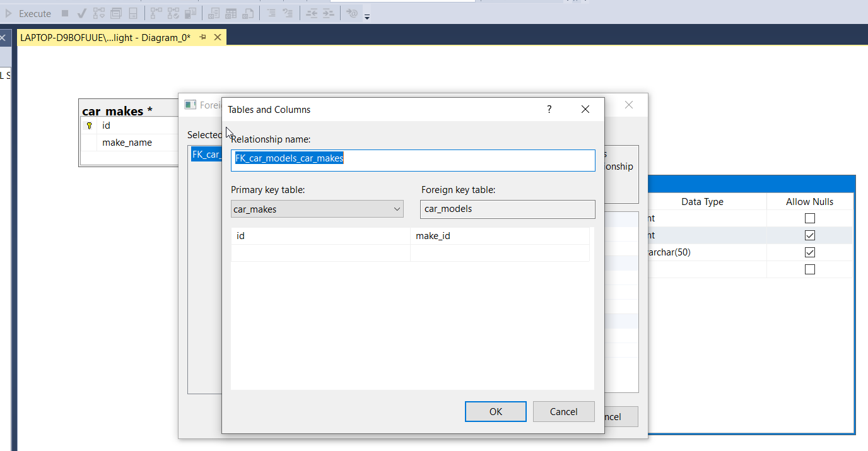Click the Results to Grid toolbar icon
The height and width of the screenshot is (451, 868).
[231, 13]
